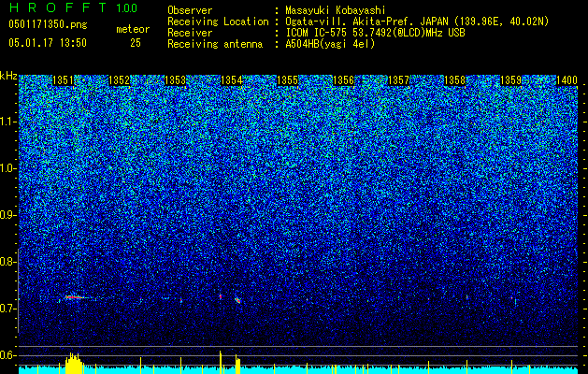Click receiver value ICOM IC-575 53.7492 MHz USB
Screen dimensions: 588x374
376,33
